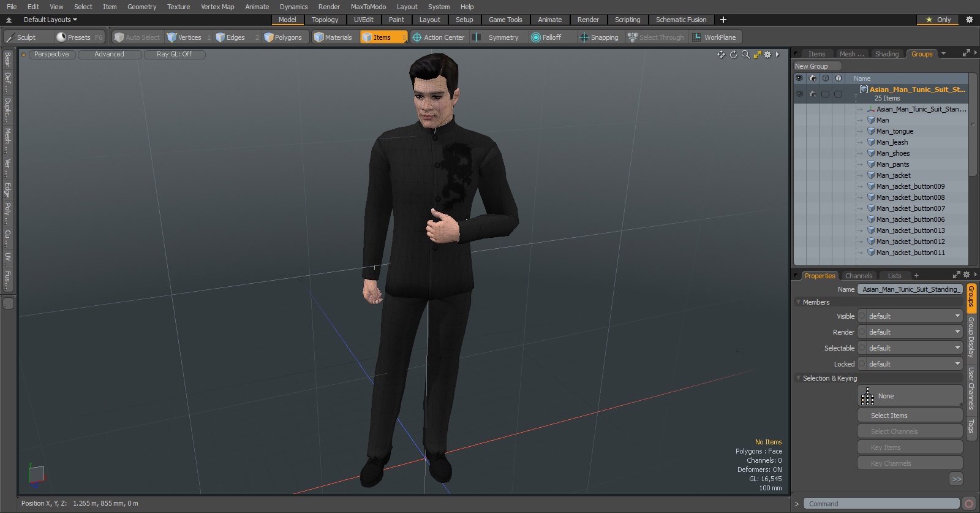This screenshot has height=513, width=980.
Task: Click the viewport zoom magnifier icon
Action: 745,55
